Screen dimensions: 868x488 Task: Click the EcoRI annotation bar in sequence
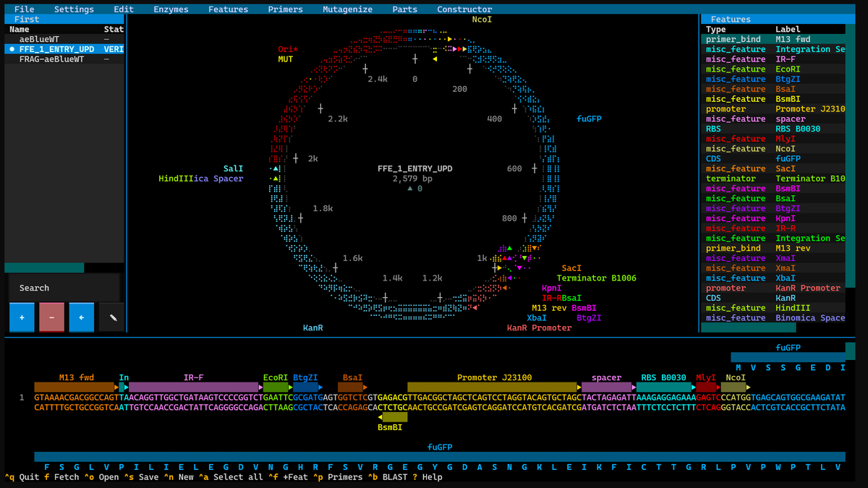[x=276, y=388]
